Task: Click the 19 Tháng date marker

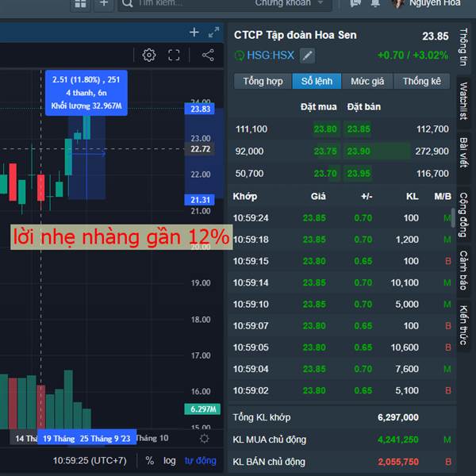Action: pyautogui.click(x=59, y=439)
